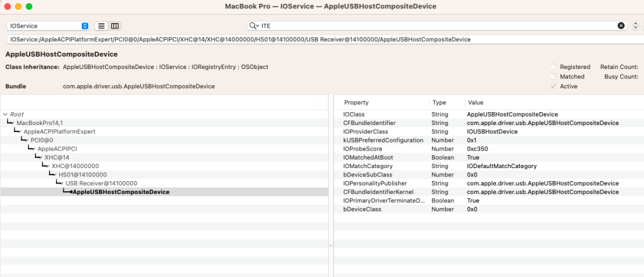The width and height of the screenshot is (644, 277).
Task: Click the split pane divider handle
Action: click(330, 245)
